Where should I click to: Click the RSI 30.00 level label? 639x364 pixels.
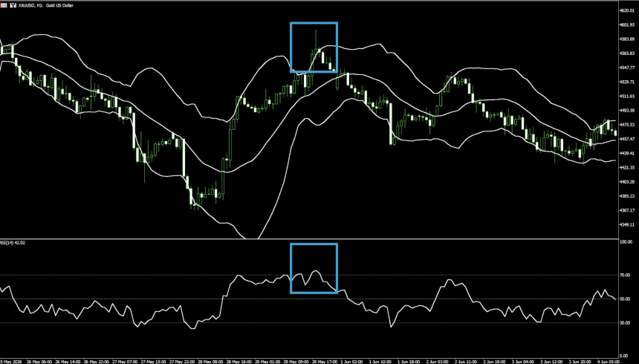coord(625,323)
